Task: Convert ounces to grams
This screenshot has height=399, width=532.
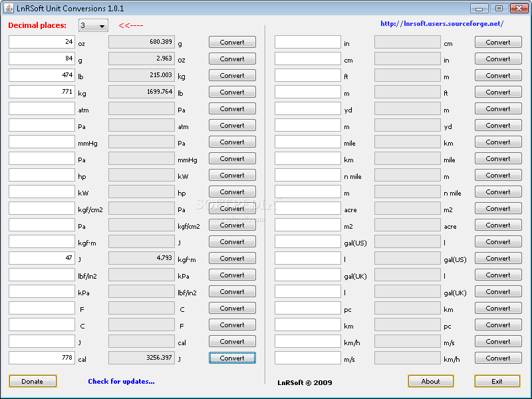Action: [x=232, y=42]
